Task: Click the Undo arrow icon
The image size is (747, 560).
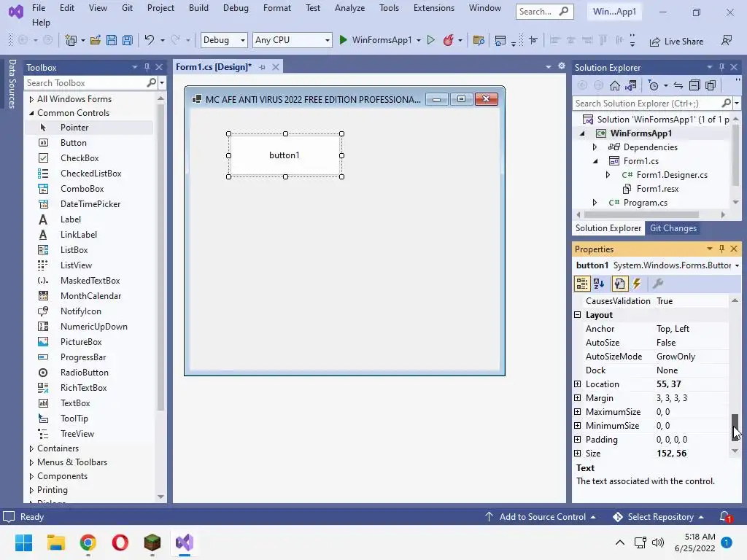Action: coord(150,40)
